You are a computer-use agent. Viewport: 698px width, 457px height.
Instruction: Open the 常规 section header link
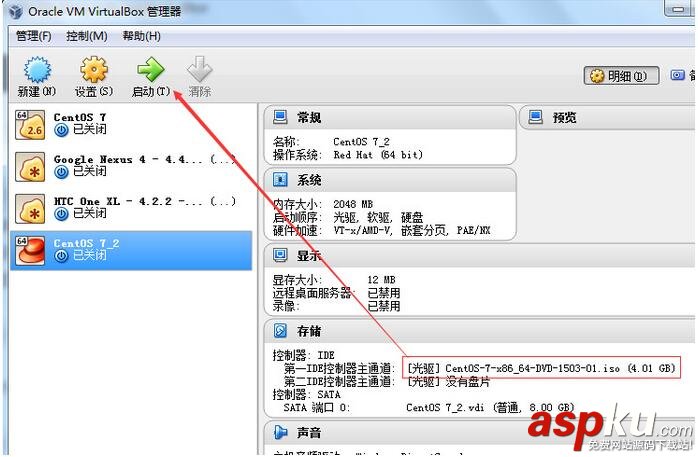tap(309, 117)
